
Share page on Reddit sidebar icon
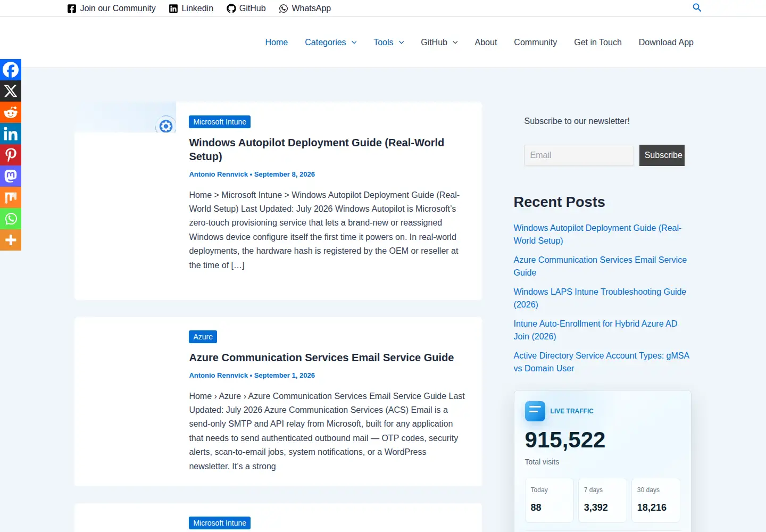point(11,112)
